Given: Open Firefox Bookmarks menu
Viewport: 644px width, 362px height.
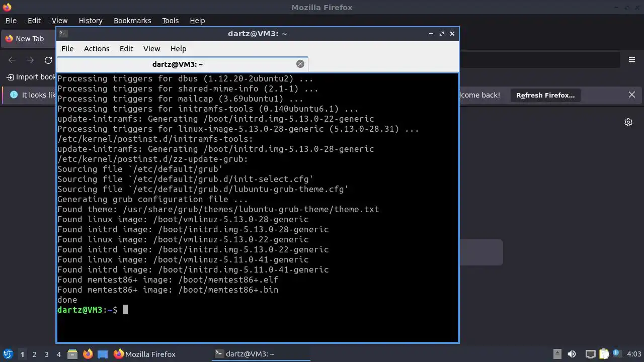Looking at the screenshot, I should pos(132,21).
